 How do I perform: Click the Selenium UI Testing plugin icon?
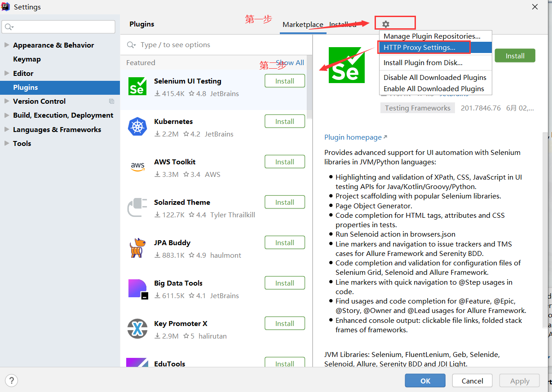click(x=137, y=86)
